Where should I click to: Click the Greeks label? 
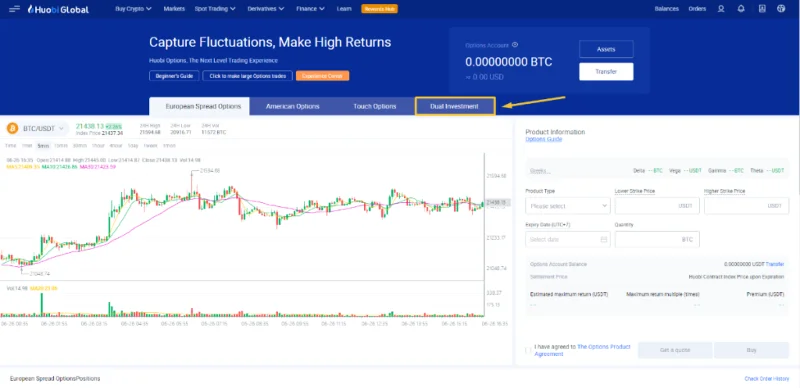coord(540,171)
